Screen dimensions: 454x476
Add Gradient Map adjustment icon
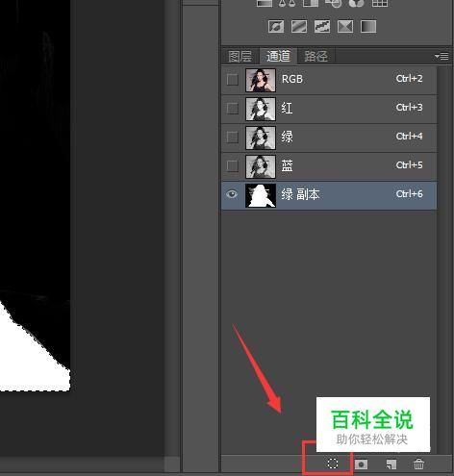(368, 27)
